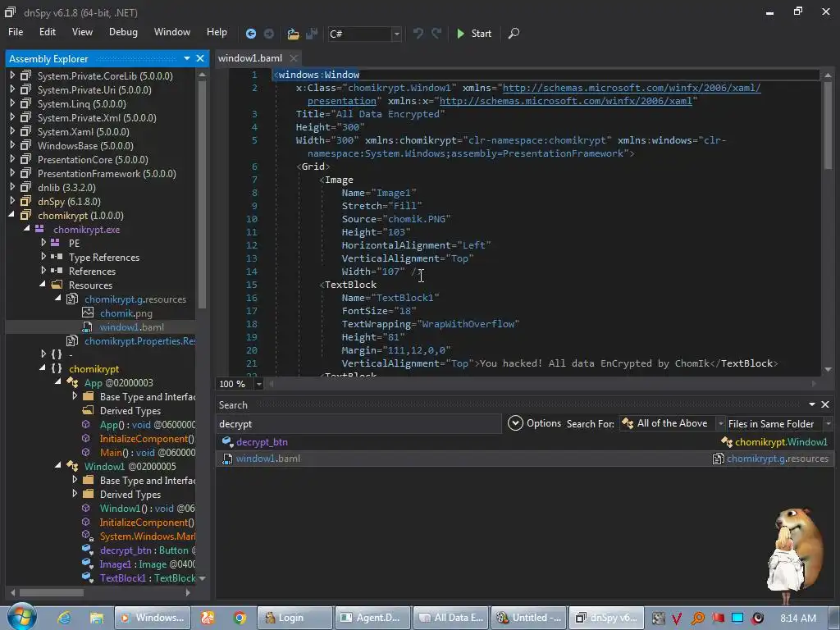Click the Assembly Explorer vertical scrollbar thumb
Image resolution: width=840 pixels, height=630 pixels.
point(202,194)
